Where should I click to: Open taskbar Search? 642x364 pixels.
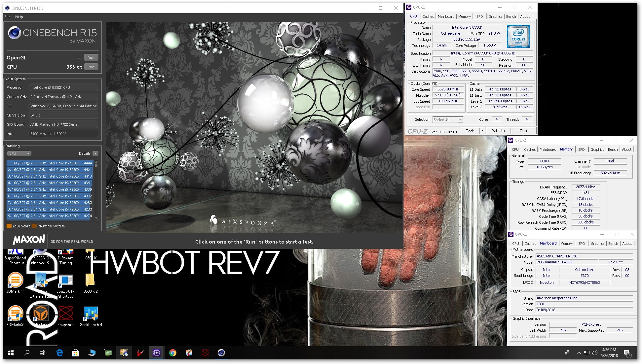pos(27,353)
